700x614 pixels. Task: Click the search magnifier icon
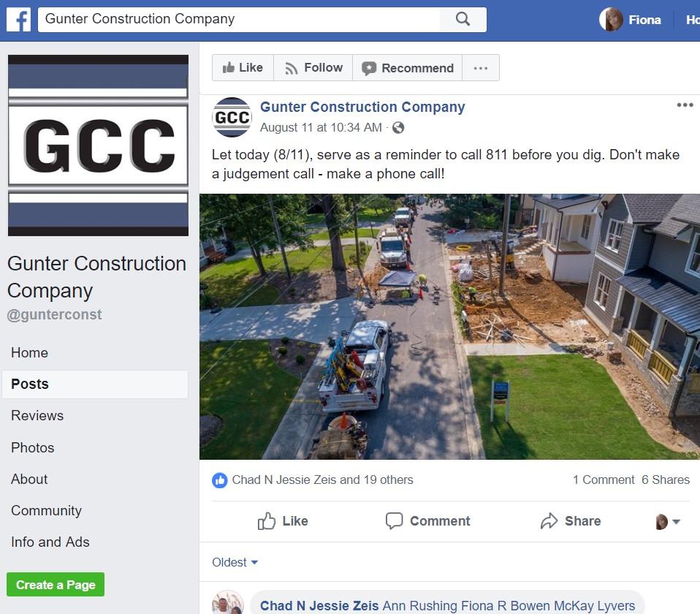(x=463, y=19)
